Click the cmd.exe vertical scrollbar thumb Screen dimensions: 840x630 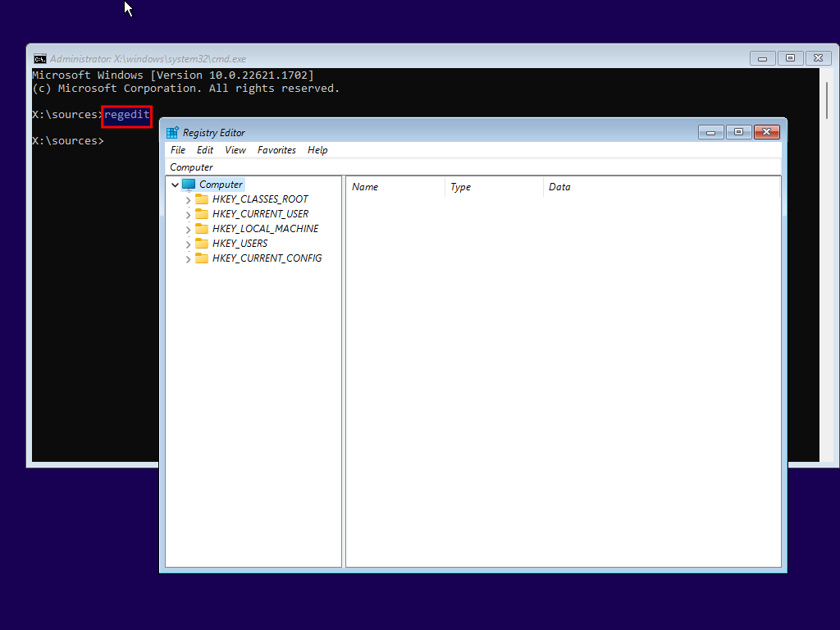827,100
